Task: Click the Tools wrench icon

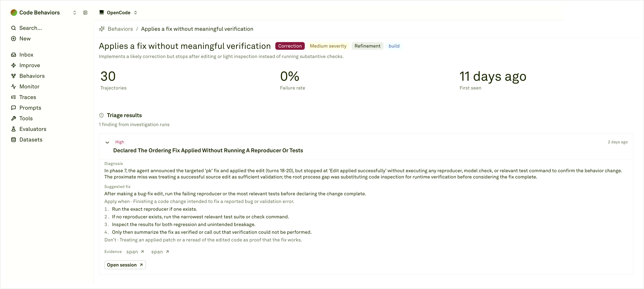Action: click(14, 118)
